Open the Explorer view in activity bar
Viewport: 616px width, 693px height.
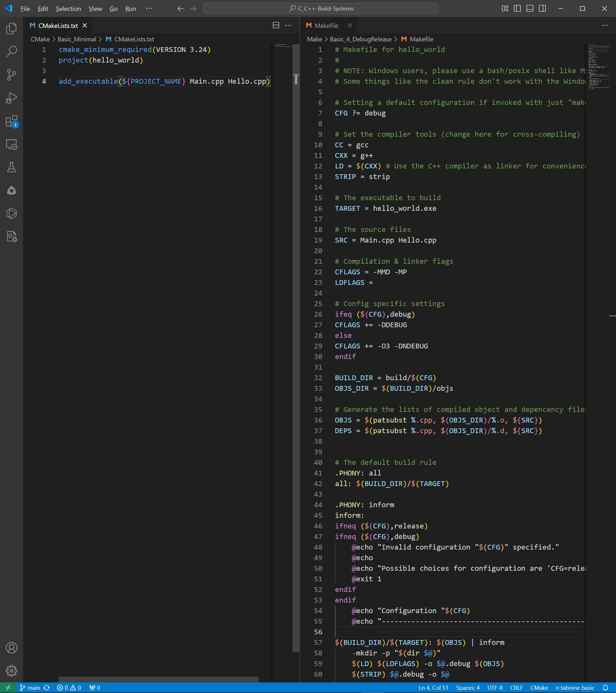pos(12,29)
